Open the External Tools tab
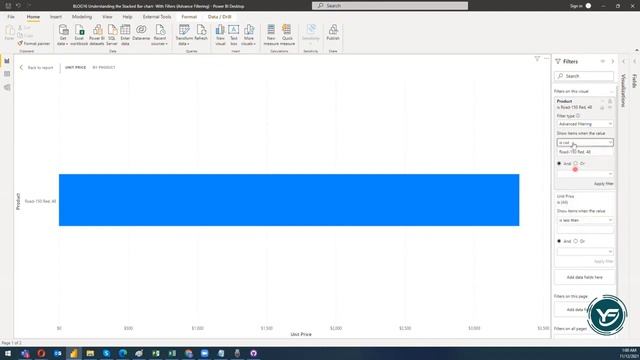The height and width of the screenshot is (360, 640). tap(157, 17)
